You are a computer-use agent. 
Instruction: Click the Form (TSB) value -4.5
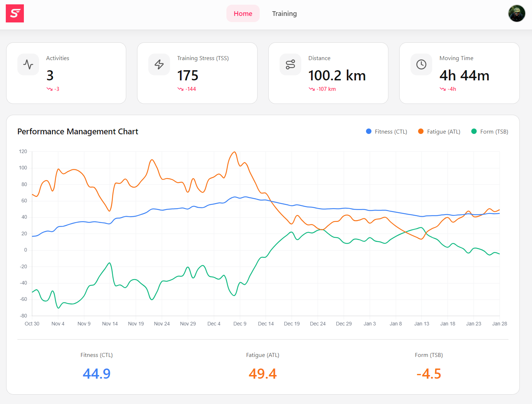pyautogui.click(x=429, y=373)
